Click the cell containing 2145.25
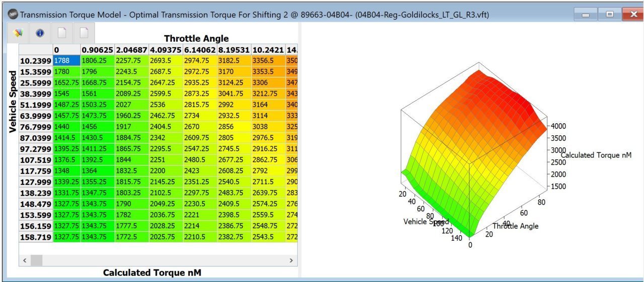Screen dimensions: 644x282 pos(166,181)
